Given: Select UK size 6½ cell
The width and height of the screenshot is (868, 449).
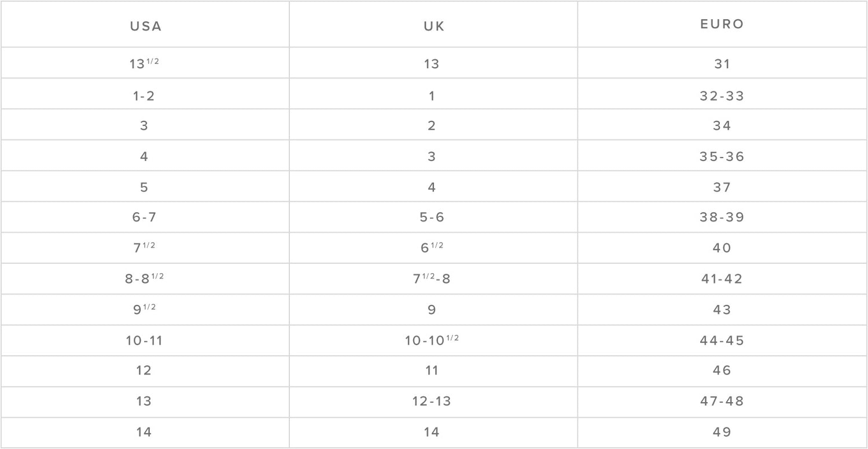Looking at the screenshot, I should 433,248.
